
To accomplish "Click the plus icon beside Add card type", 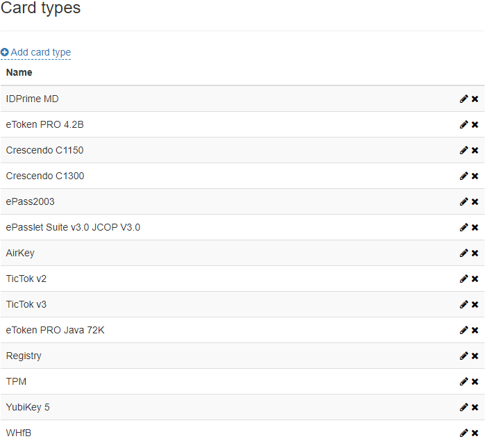I will pos(5,52).
